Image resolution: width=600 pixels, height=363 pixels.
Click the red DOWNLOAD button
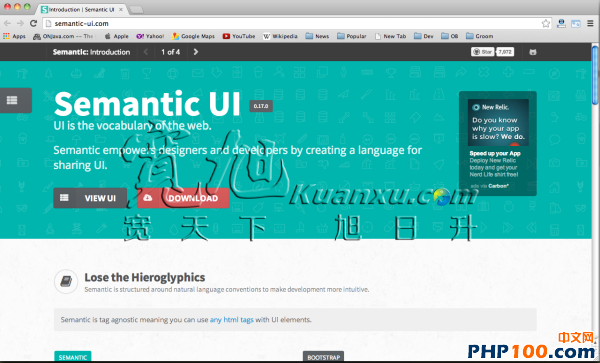(183, 198)
